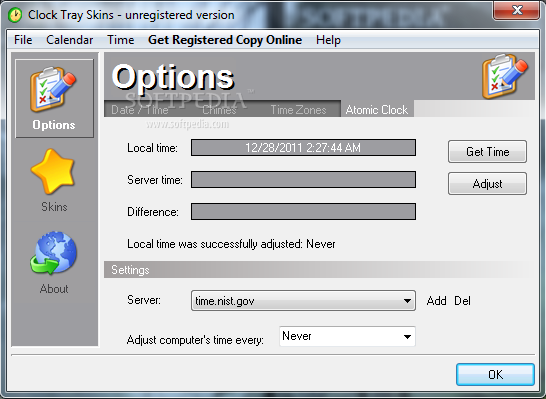Expand Adjust computer's time every dropdown

(x=347, y=336)
